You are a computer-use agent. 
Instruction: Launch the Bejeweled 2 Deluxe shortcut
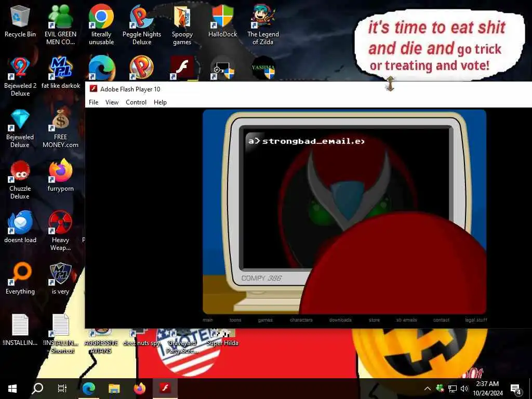tap(20, 76)
